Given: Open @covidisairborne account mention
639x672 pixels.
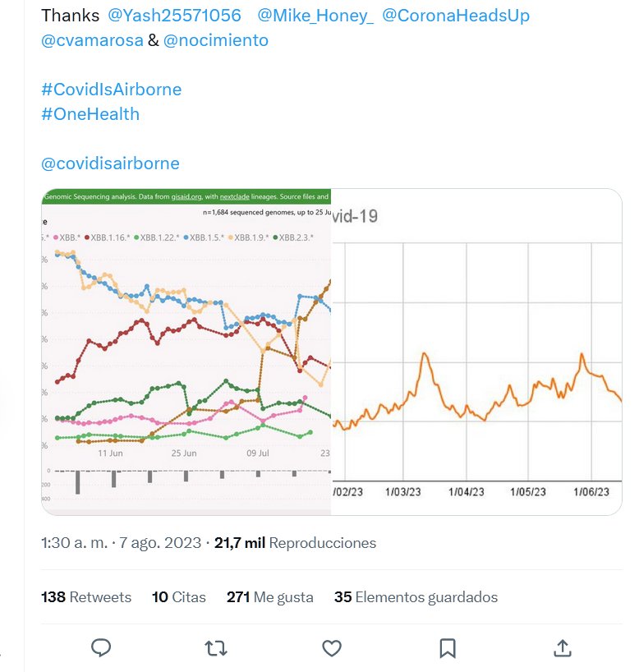Looking at the screenshot, I should tap(110, 163).
